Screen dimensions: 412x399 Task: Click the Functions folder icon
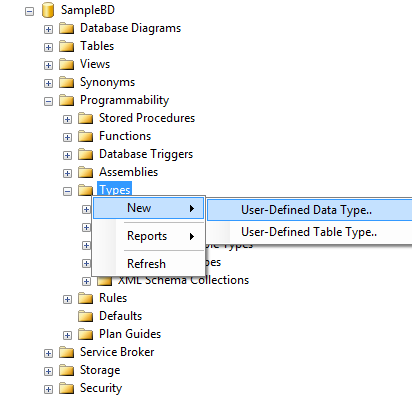point(85,136)
